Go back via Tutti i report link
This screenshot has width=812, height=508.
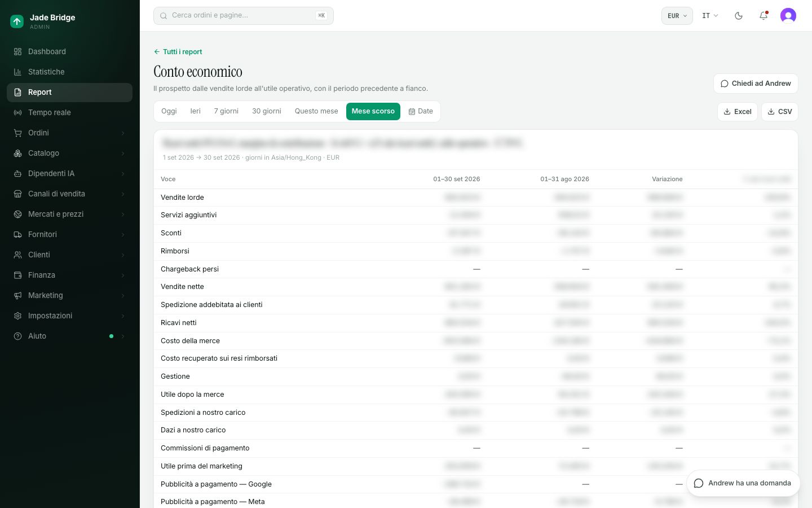coord(178,52)
